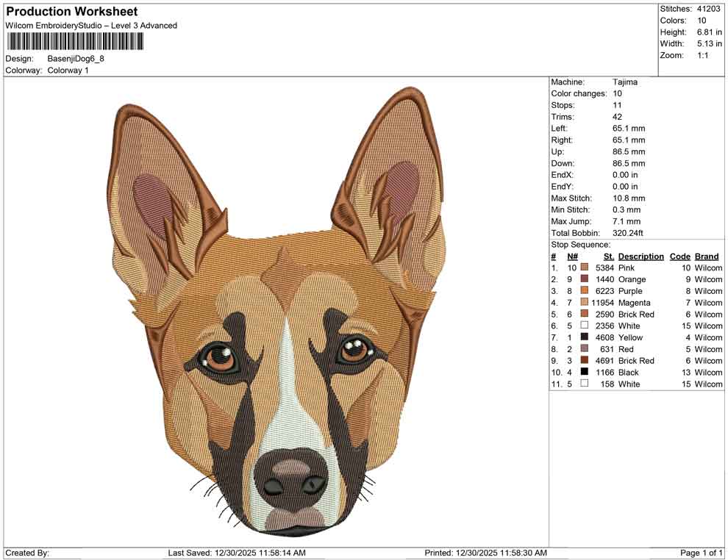Click the Brand column header
The height and width of the screenshot is (560, 728).
[706, 256]
